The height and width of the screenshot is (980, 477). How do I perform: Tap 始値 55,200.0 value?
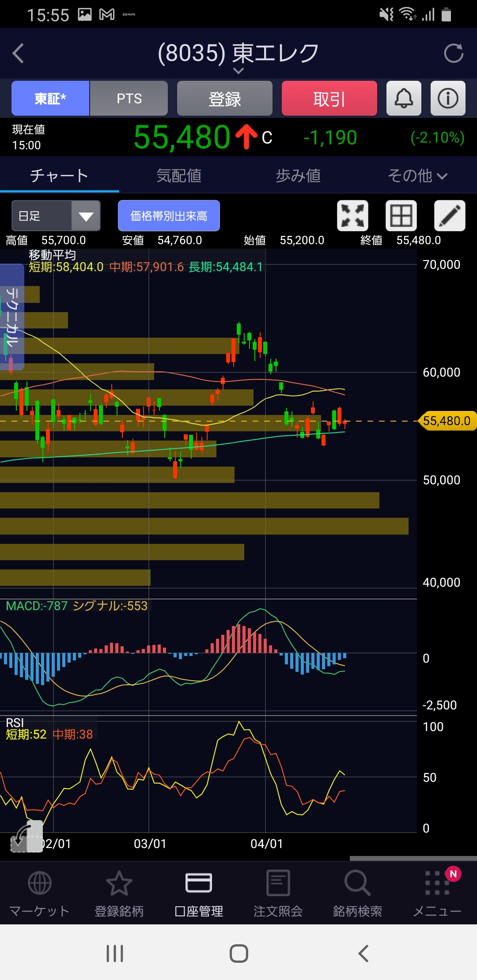(x=302, y=240)
